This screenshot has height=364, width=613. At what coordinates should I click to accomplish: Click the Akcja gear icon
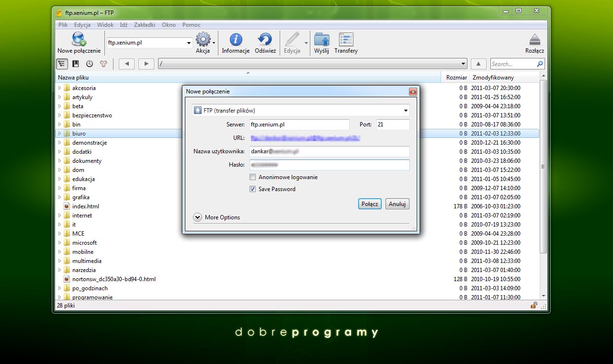click(x=203, y=39)
